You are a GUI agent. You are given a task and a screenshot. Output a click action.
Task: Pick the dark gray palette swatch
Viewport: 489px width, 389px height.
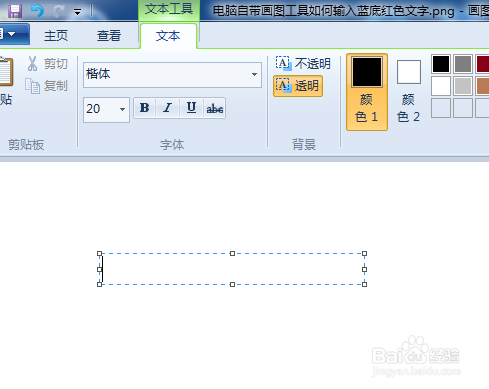click(x=463, y=64)
